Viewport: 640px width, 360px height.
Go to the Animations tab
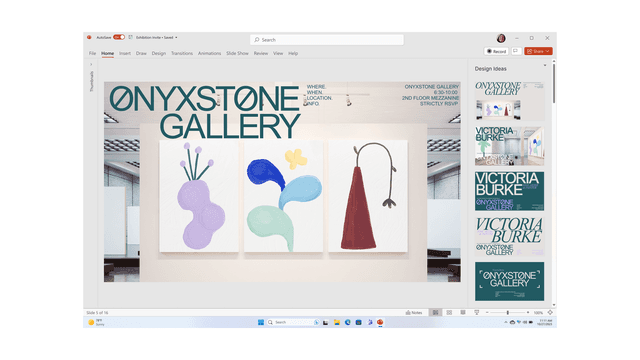(209, 53)
